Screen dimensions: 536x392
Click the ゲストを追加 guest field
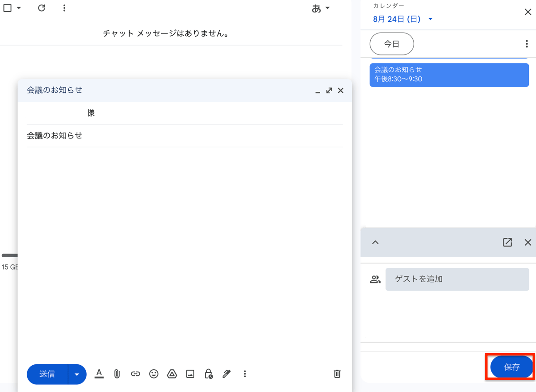pos(457,279)
